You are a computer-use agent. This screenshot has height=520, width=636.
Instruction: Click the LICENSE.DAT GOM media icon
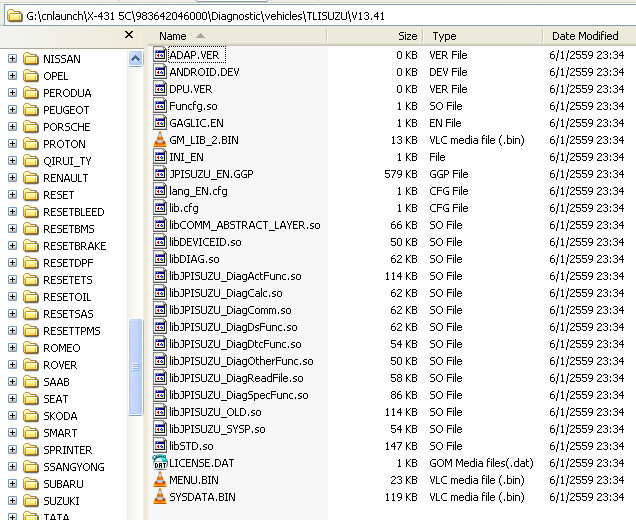pyautogui.click(x=160, y=463)
